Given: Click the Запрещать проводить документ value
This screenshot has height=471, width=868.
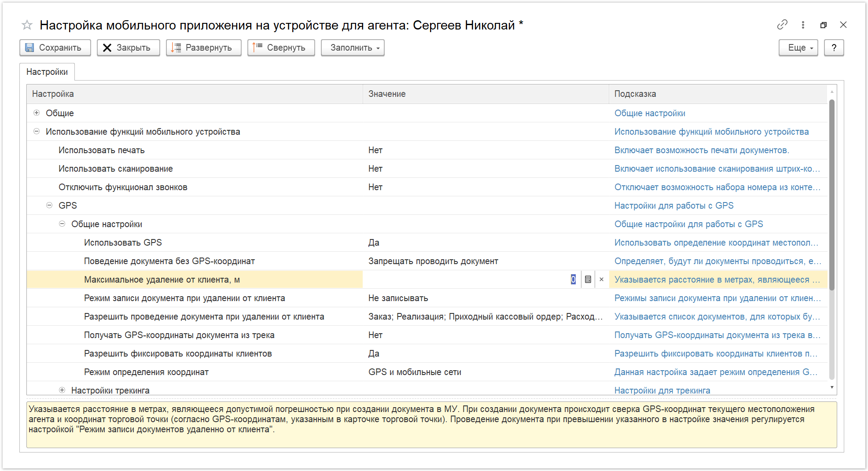Looking at the screenshot, I should (x=433, y=261).
